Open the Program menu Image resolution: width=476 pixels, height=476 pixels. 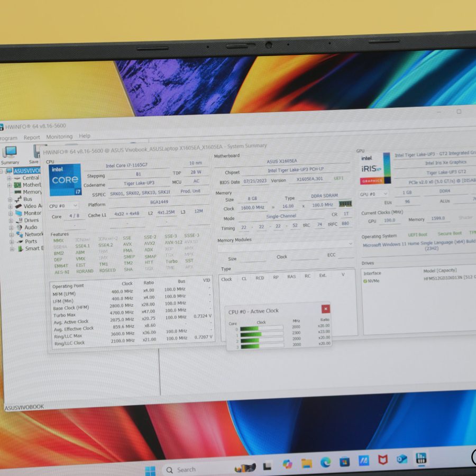[8, 138]
